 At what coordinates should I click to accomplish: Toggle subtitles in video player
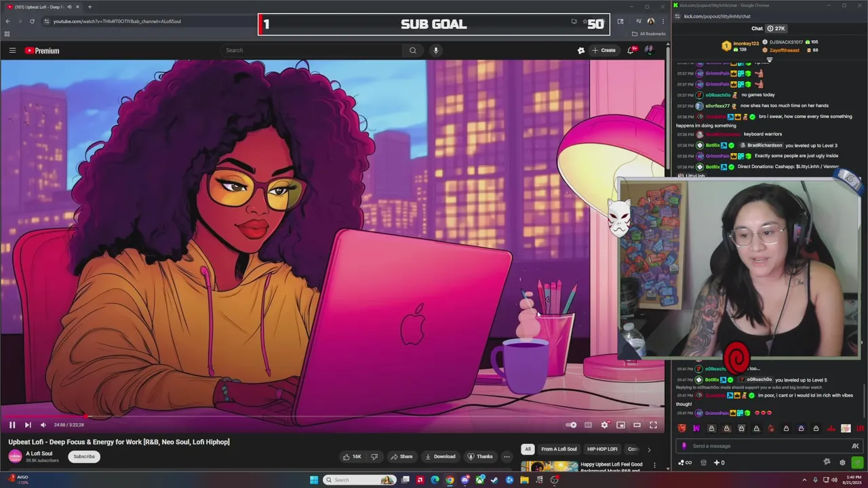588,425
